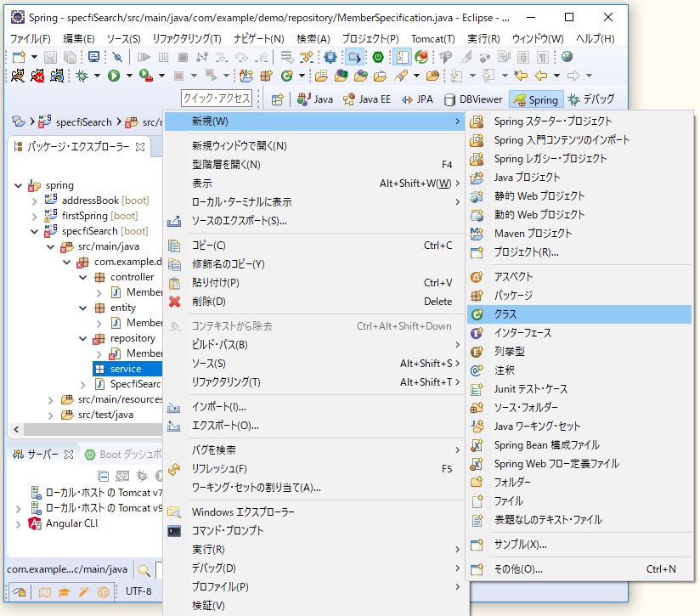Screen dimensions: 700x616
Task: Switch to the デバッグ perspective
Action: 592,99
